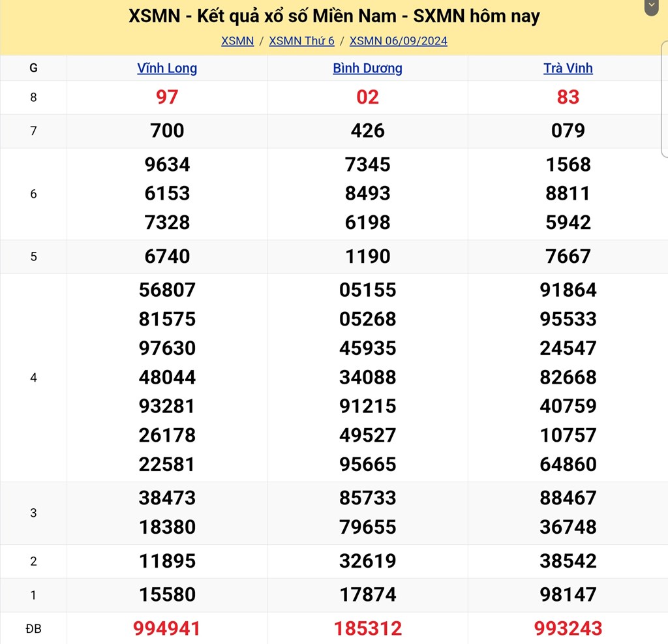This screenshot has width=668, height=644.
Task: Click Bình Dương first prize 17874
Action: tap(367, 594)
